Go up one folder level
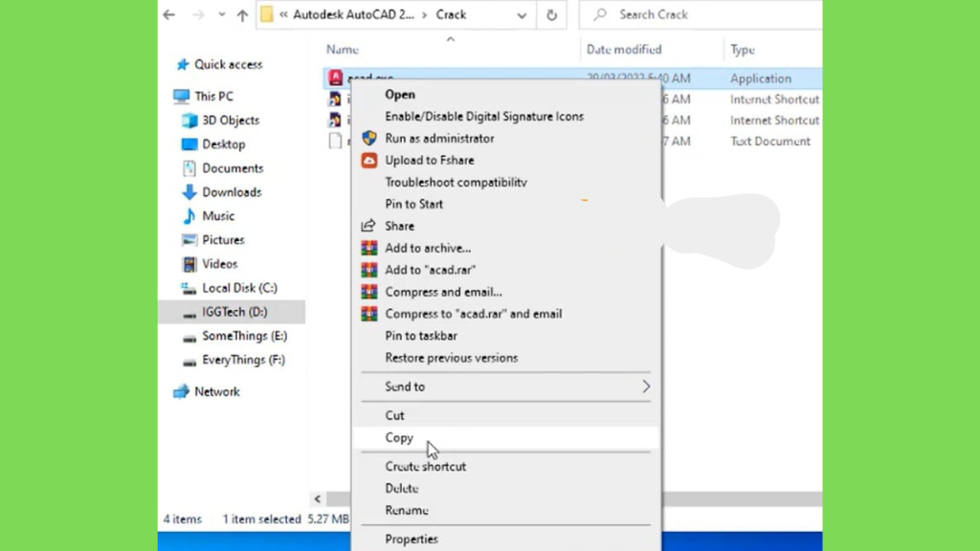This screenshot has height=551, width=980. tap(242, 14)
